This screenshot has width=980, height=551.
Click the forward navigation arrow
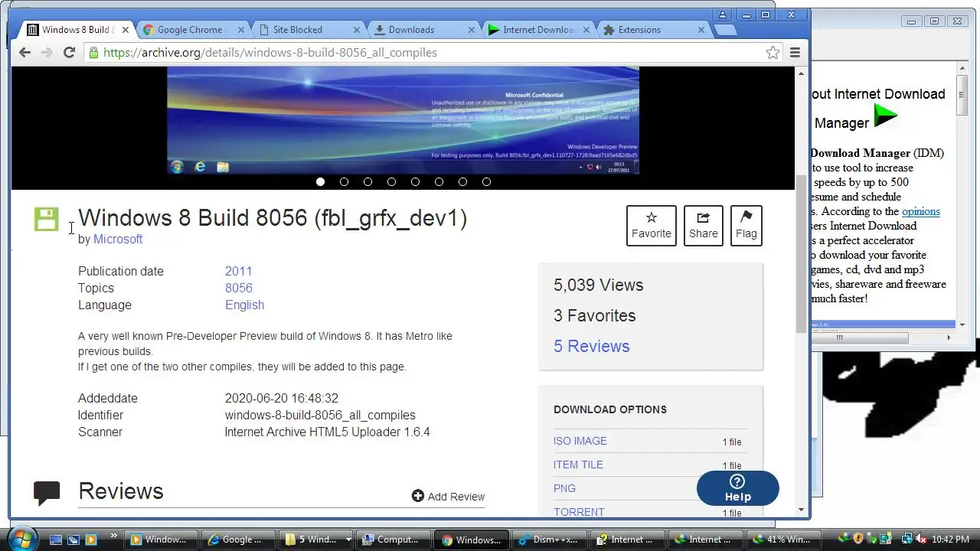(47, 52)
